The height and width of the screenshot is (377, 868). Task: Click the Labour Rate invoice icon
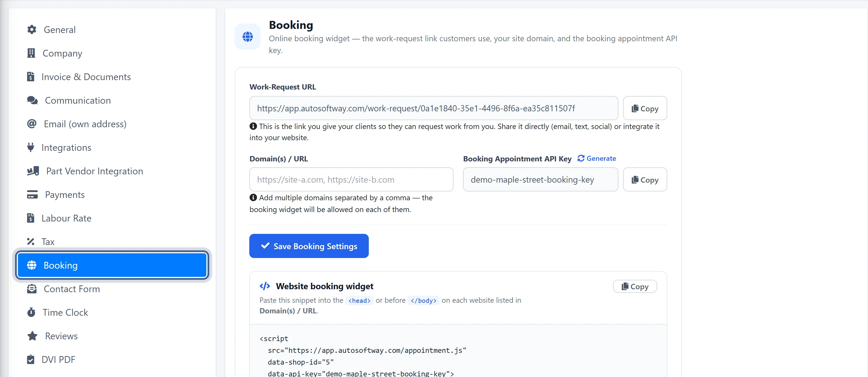tap(31, 218)
